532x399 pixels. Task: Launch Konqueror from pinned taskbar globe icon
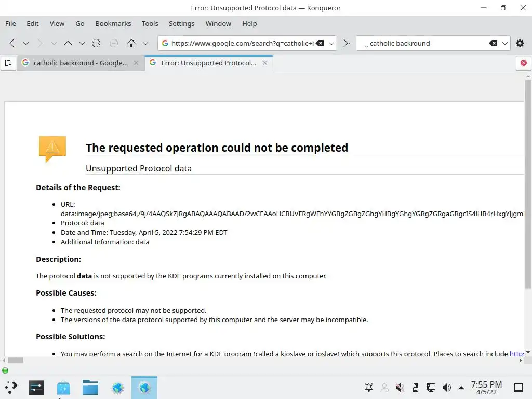click(x=118, y=388)
